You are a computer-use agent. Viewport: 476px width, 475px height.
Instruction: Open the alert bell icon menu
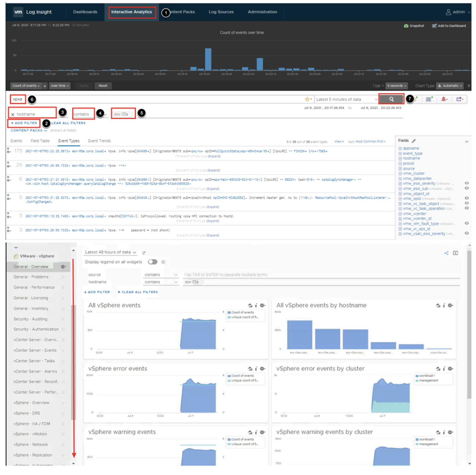click(444, 99)
